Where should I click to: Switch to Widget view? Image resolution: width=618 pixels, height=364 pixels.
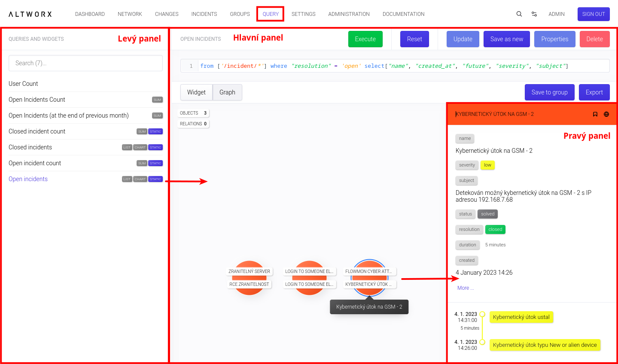196,92
